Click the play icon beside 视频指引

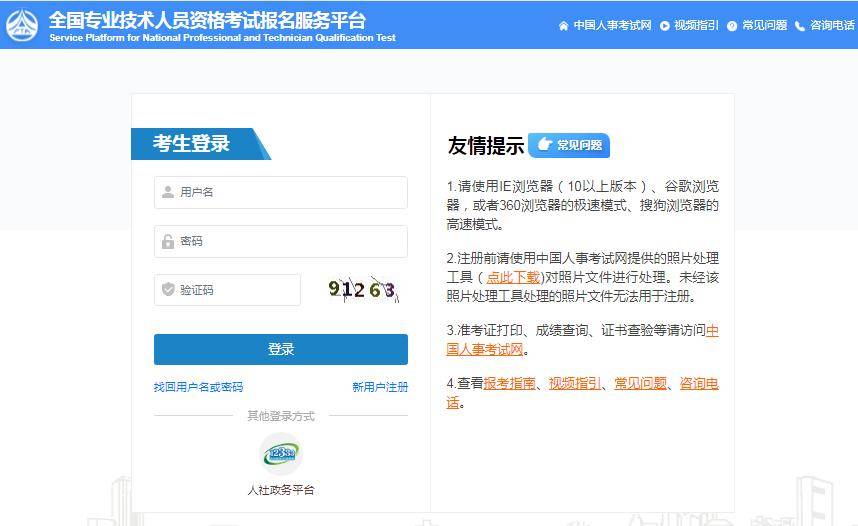(x=664, y=26)
